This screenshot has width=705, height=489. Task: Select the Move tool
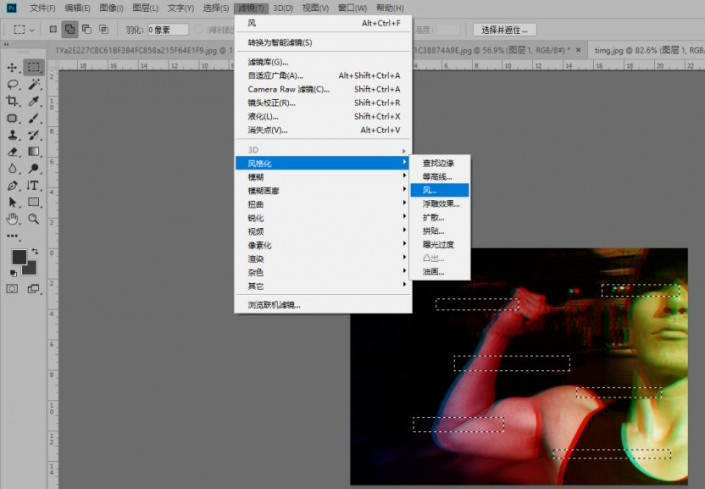point(13,67)
